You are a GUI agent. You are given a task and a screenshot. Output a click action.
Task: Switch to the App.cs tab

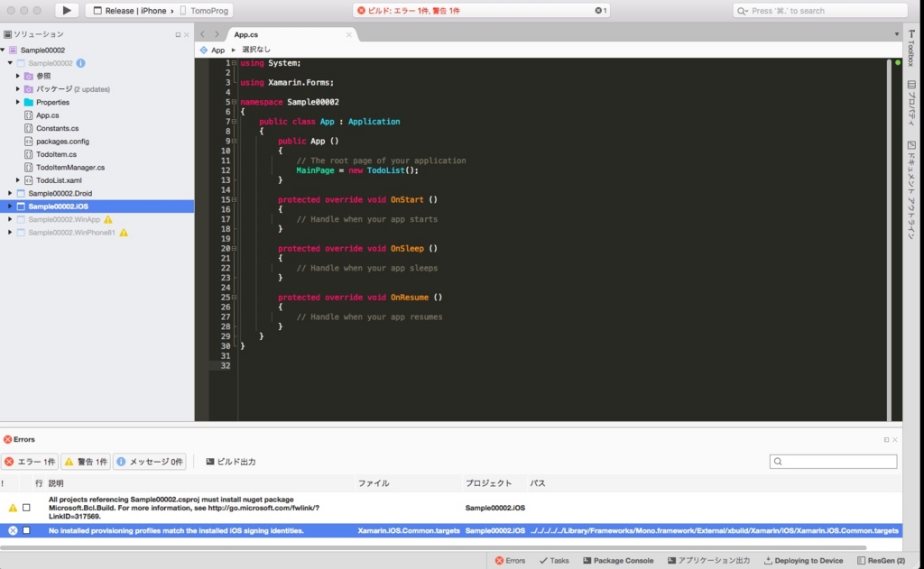pyautogui.click(x=246, y=35)
